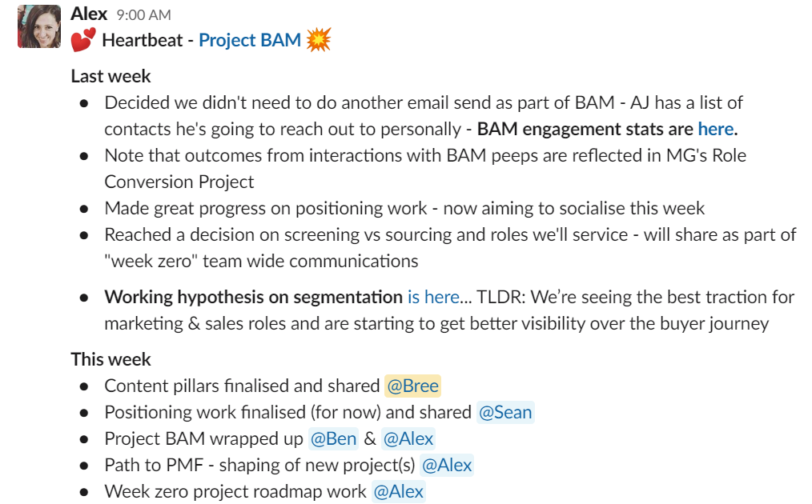Click the 'Content pillars finalised and shared' item

point(243,386)
